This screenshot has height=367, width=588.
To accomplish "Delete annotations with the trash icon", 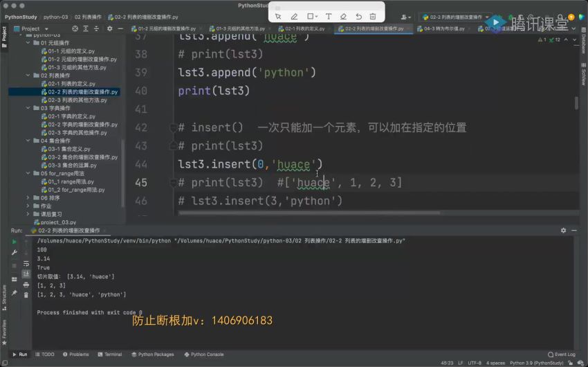I will point(374,16).
